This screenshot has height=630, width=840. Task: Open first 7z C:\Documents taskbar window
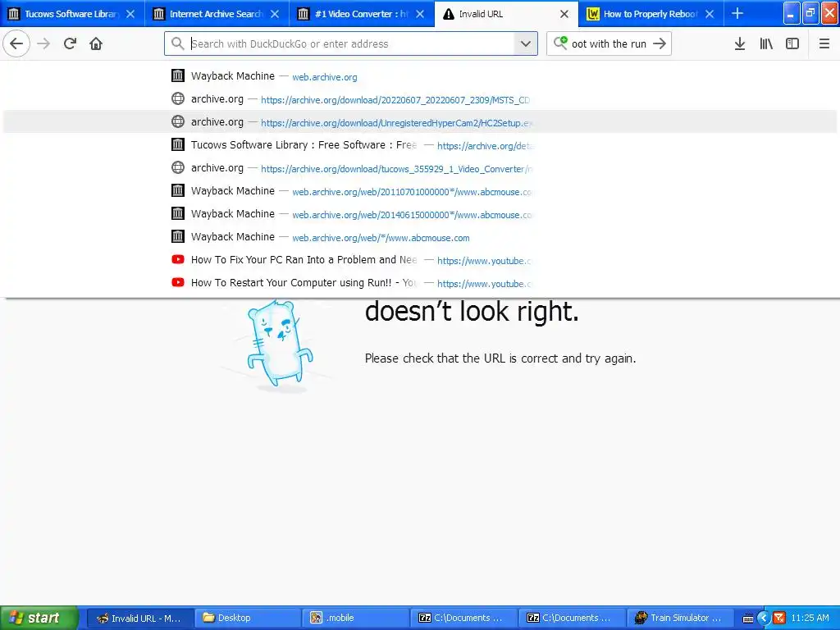[463, 619]
